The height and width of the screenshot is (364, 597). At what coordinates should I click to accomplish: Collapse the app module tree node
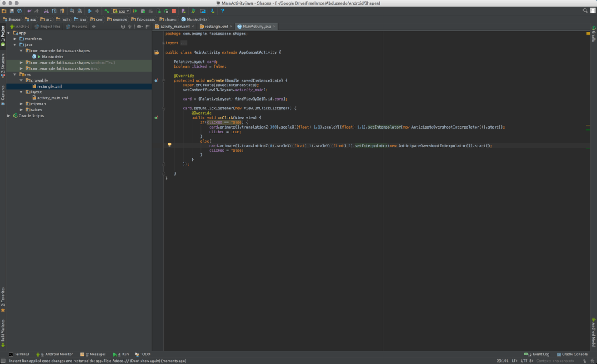coord(9,33)
